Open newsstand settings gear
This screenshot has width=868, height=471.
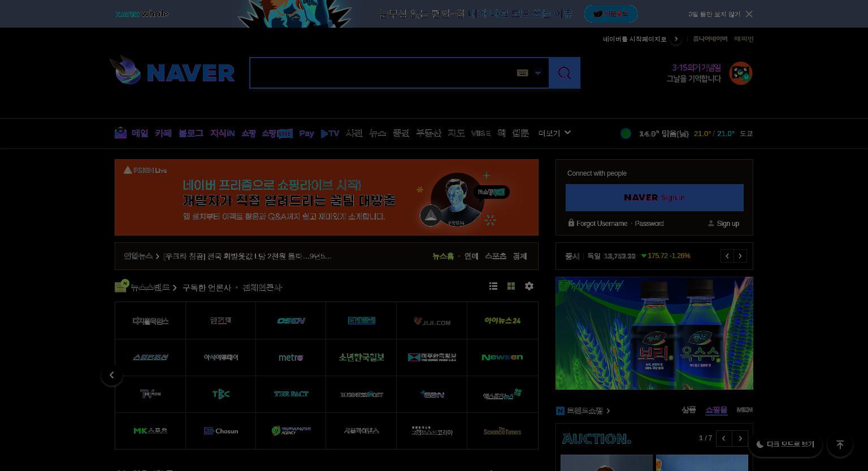[x=529, y=286]
